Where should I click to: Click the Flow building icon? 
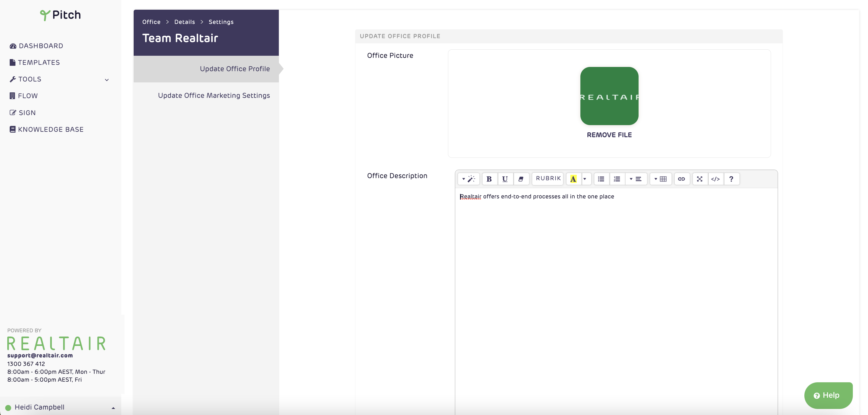12,96
